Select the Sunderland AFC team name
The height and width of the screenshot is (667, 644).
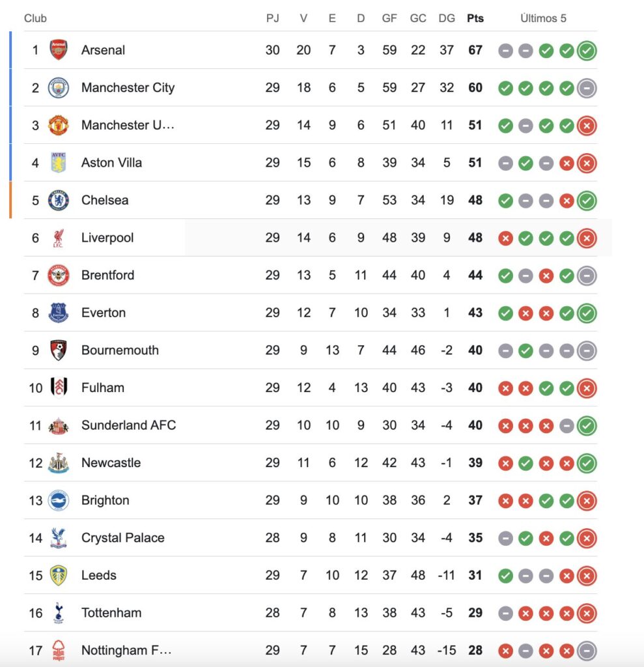click(128, 425)
